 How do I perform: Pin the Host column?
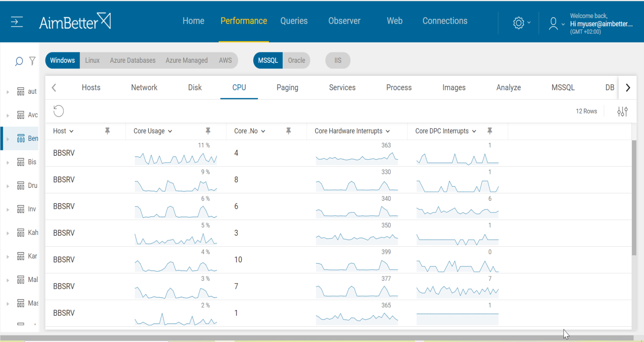[107, 131]
